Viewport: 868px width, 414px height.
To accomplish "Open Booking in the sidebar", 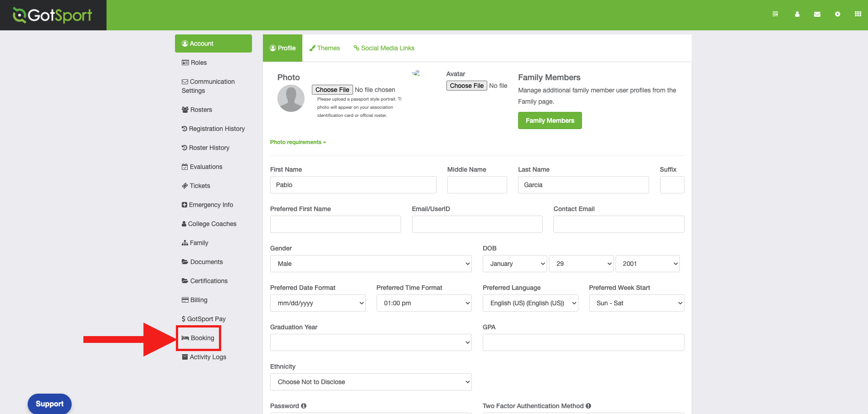I will pos(198,338).
